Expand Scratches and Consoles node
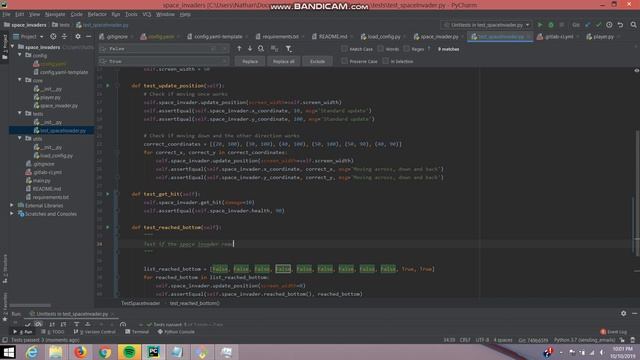The width and height of the screenshot is (640, 360). click(12, 213)
